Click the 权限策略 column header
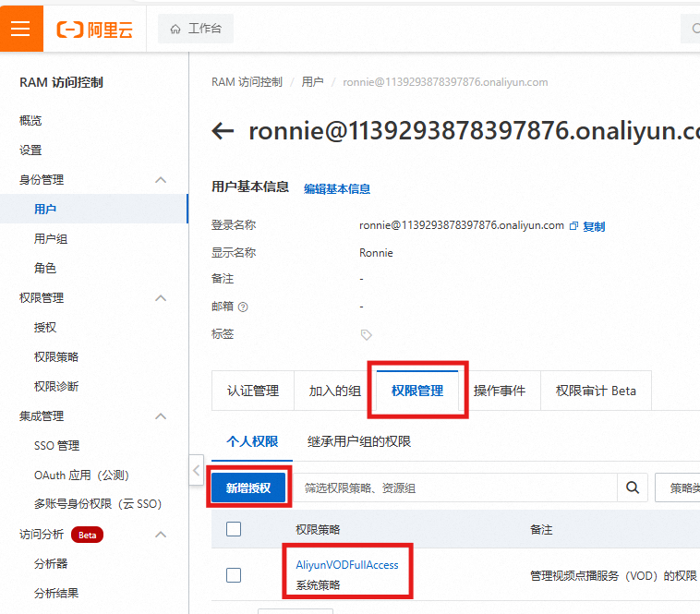Screen dimensions: 700x614 pyautogui.click(x=318, y=530)
